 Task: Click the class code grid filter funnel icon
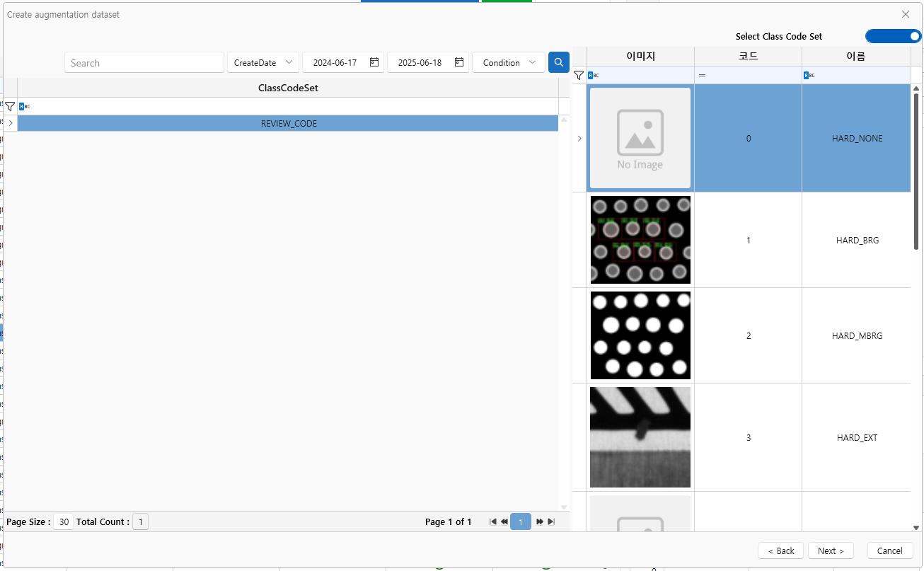[x=579, y=75]
